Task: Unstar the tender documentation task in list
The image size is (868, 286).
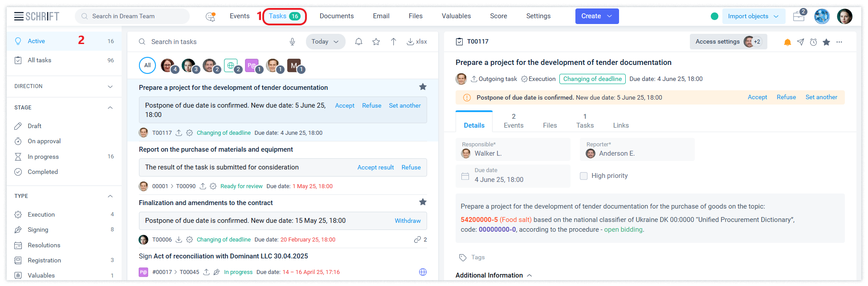Action: (423, 87)
